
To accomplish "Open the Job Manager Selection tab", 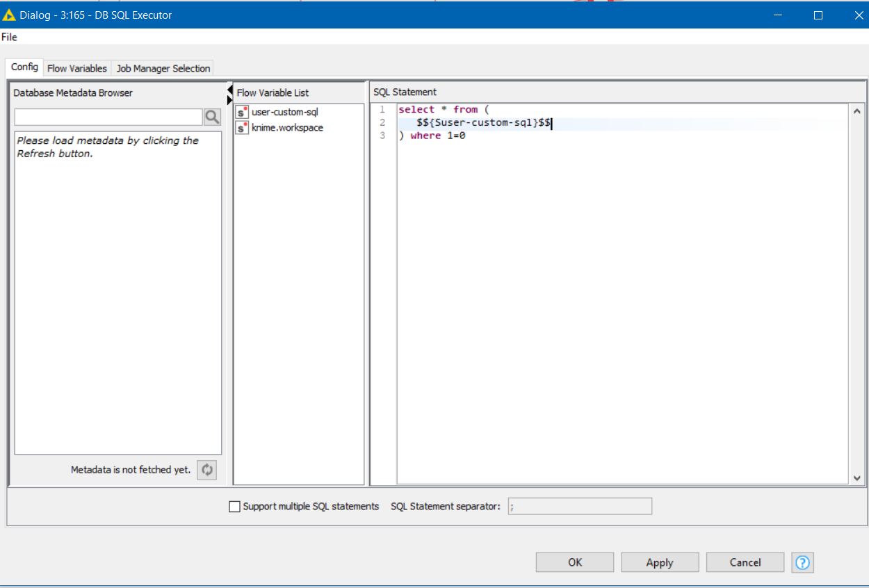I will pos(163,68).
